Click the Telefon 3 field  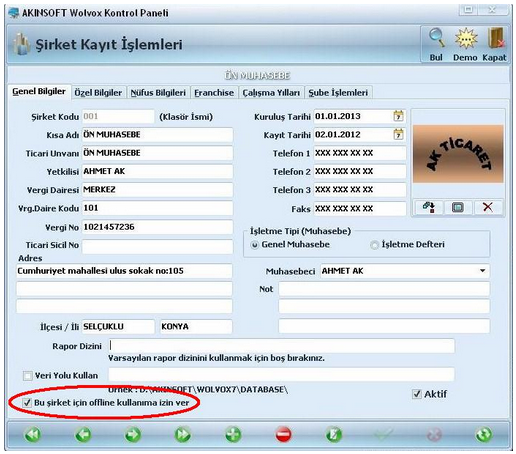tap(360, 190)
